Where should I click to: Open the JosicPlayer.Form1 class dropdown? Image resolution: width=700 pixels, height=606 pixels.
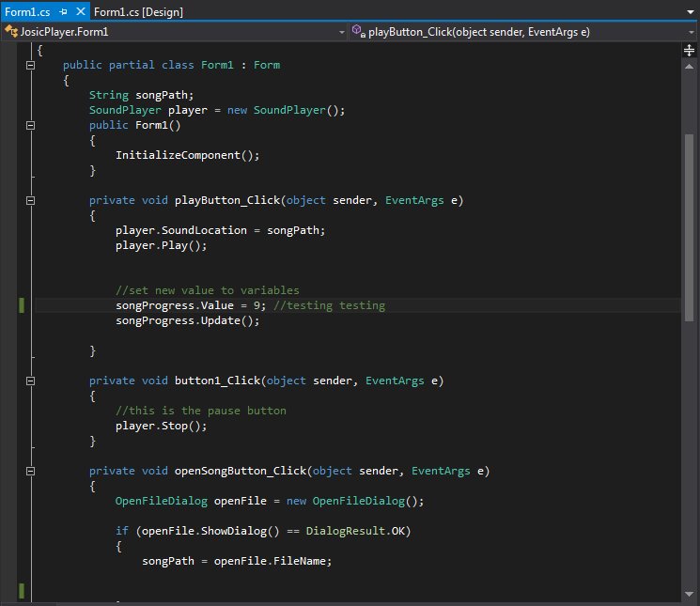(x=341, y=32)
